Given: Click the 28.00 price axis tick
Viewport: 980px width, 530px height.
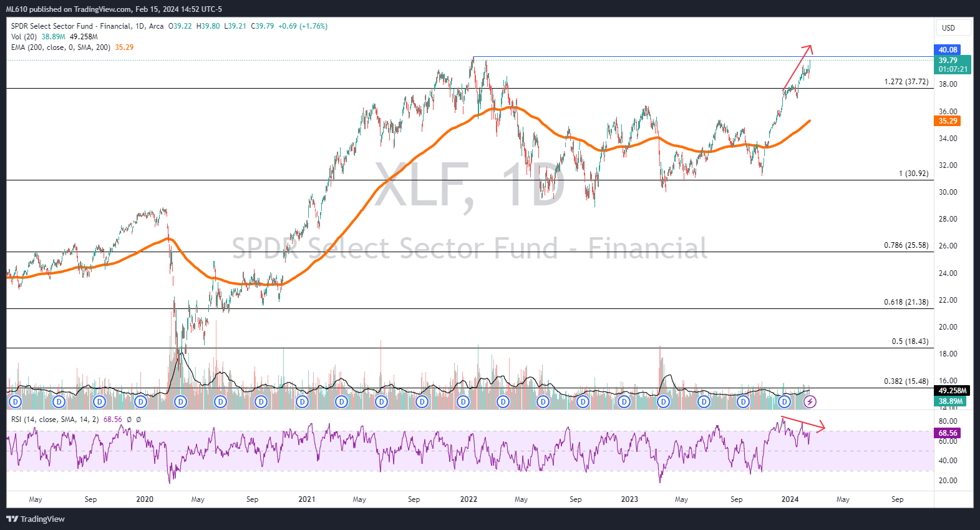Looking at the screenshot, I should 948,219.
